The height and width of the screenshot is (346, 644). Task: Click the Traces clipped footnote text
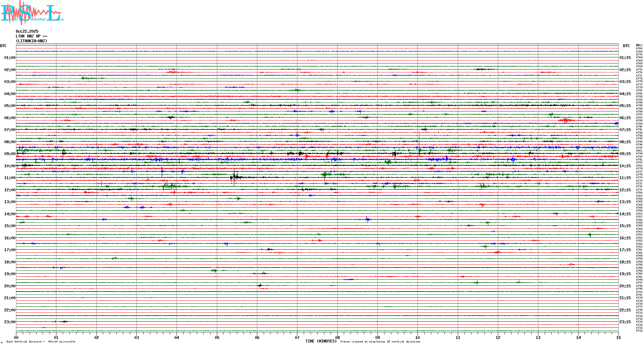click(380, 342)
